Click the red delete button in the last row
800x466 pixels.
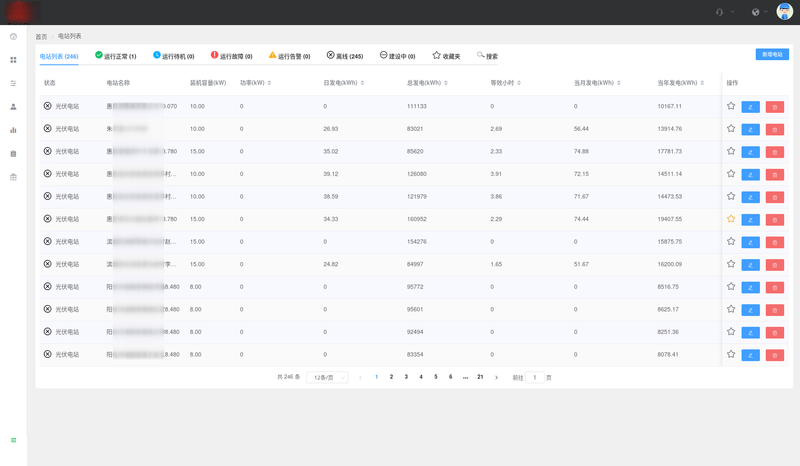coord(775,355)
